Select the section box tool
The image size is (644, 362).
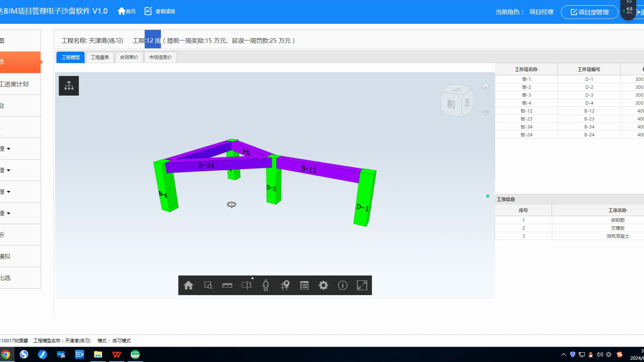pyautogui.click(x=247, y=285)
